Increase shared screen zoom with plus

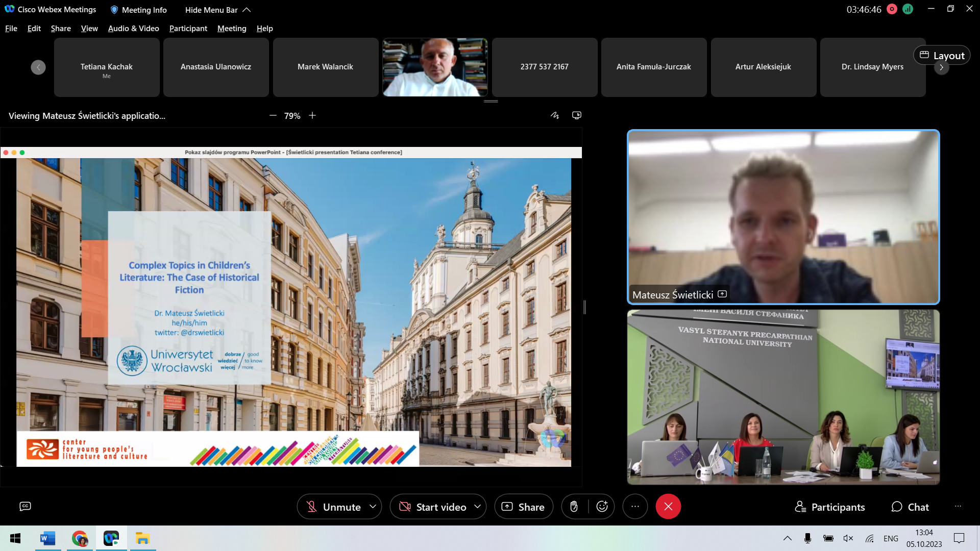pos(312,116)
